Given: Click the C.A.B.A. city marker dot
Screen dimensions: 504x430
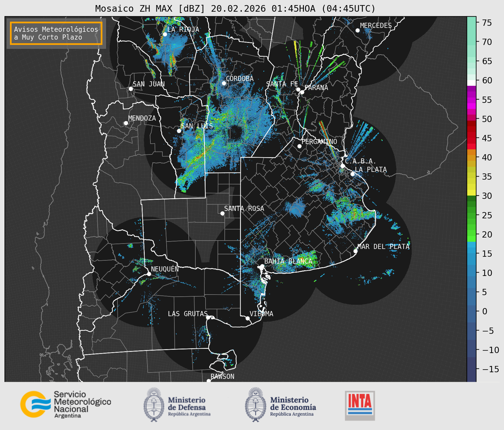Looking at the screenshot, I should tap(343, 166).
